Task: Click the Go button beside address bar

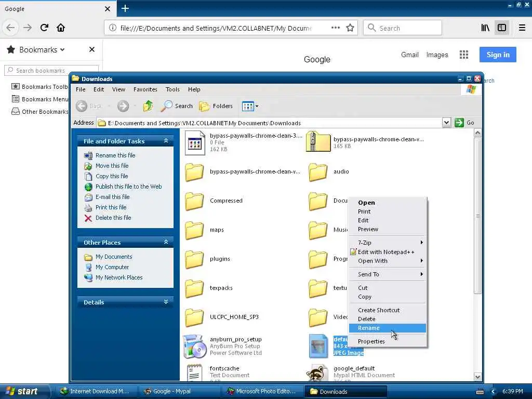Action: point(464,123)
